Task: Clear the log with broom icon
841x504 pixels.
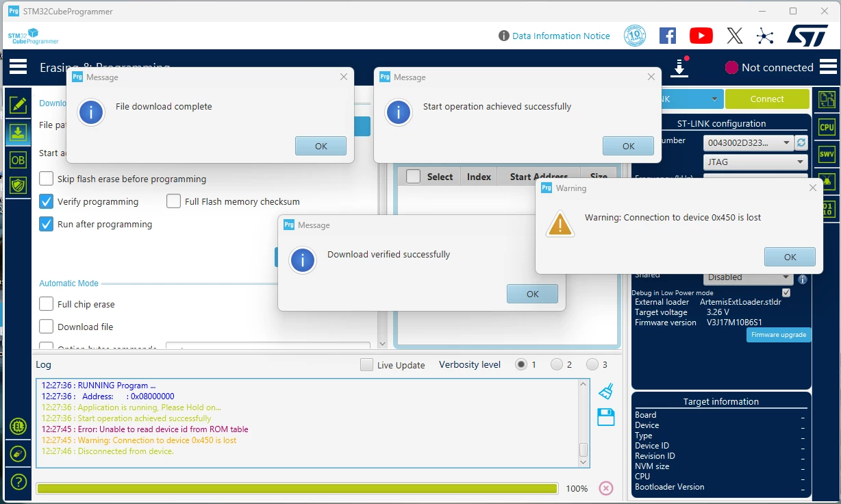Action: click(x=606, y=391)
